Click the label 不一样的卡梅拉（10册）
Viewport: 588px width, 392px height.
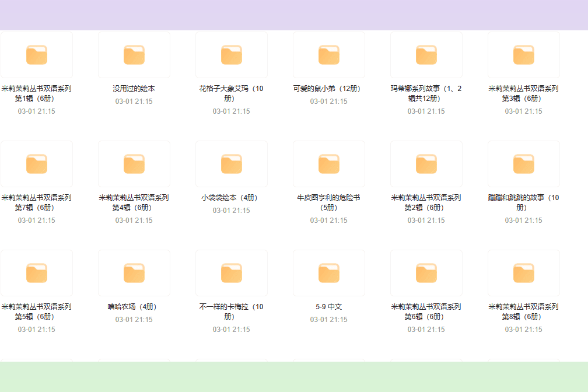tap(232, 311)
